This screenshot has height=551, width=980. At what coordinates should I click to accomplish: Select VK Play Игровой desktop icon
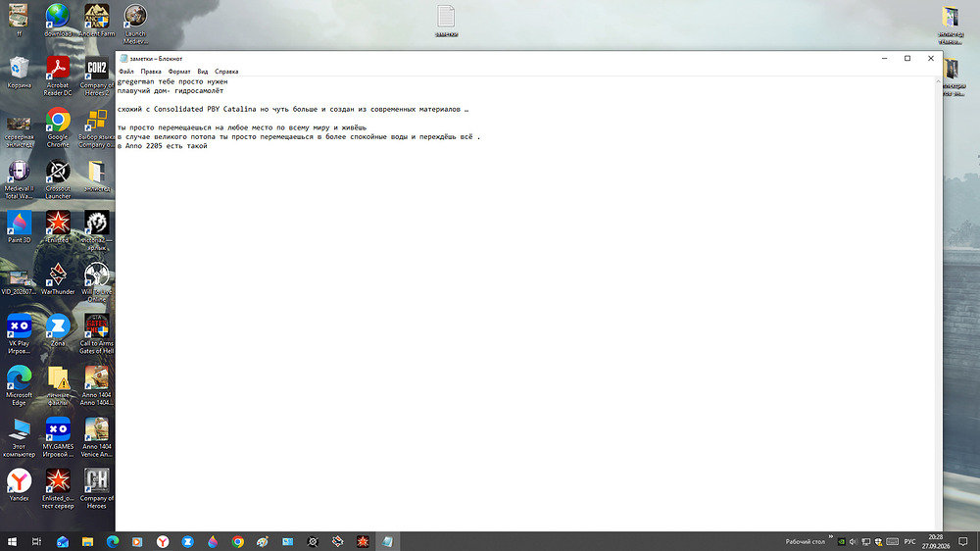tap(19, 334)
